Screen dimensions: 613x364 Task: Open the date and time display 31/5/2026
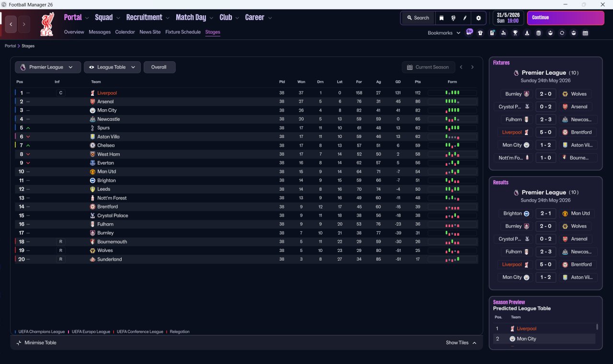(509, 18)
